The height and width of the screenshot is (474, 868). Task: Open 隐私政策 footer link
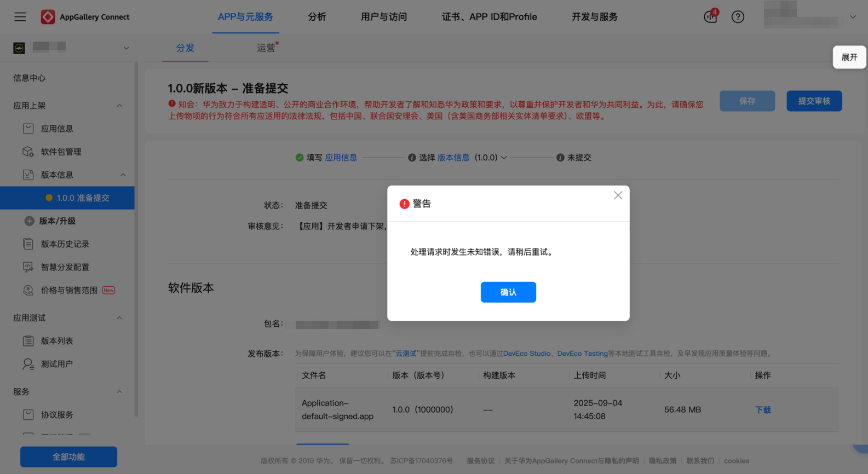pos(663,461)
